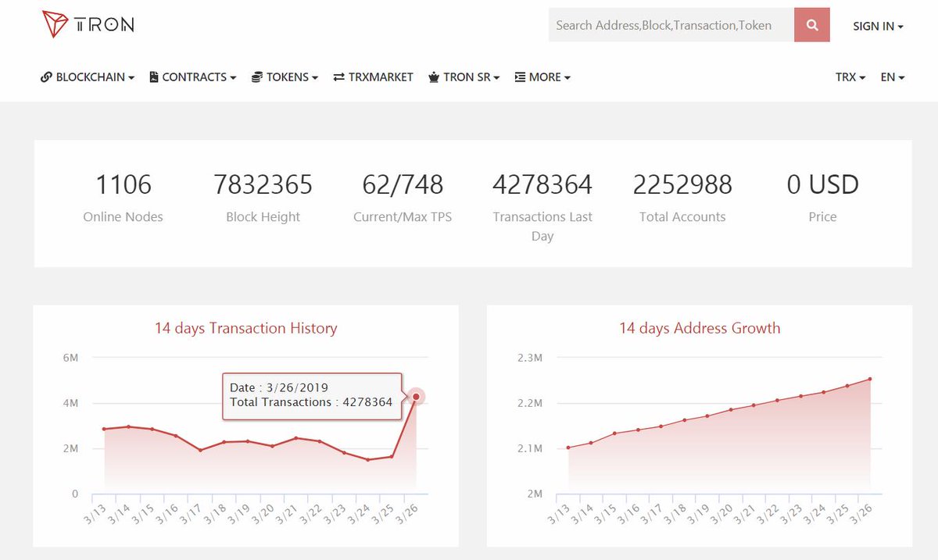Click the 3/24 low point on transaction chart
Image resolution: width=938 pixels, height=560 pixels.
point(368,459)
